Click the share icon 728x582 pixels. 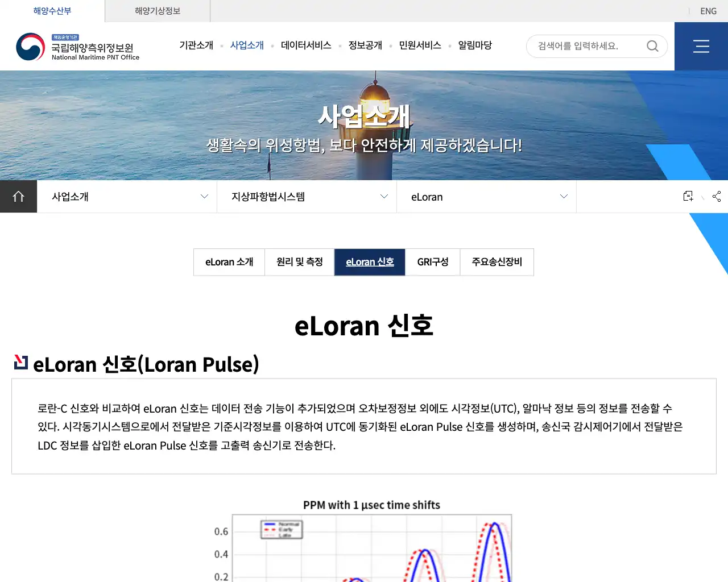click(717, 196)
